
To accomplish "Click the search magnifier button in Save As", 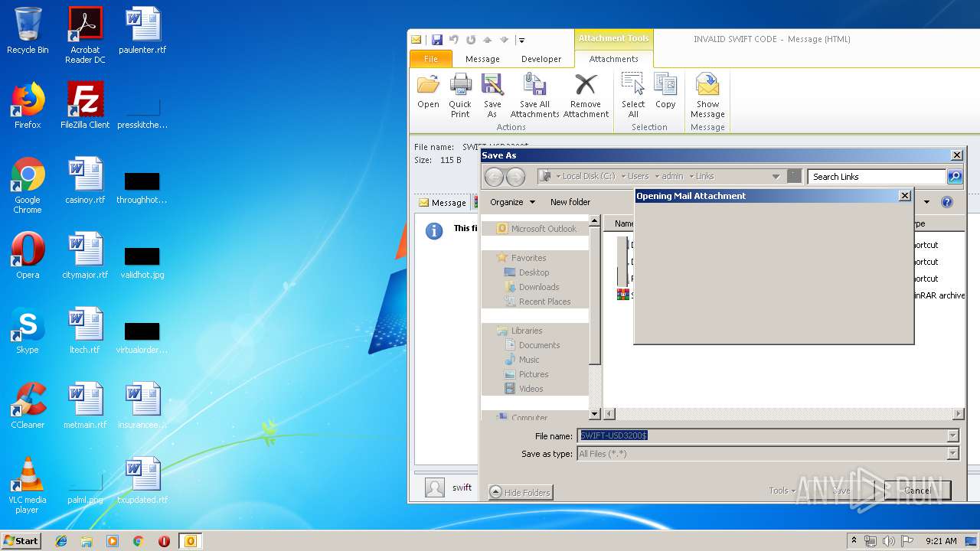I will click(954, 177).
